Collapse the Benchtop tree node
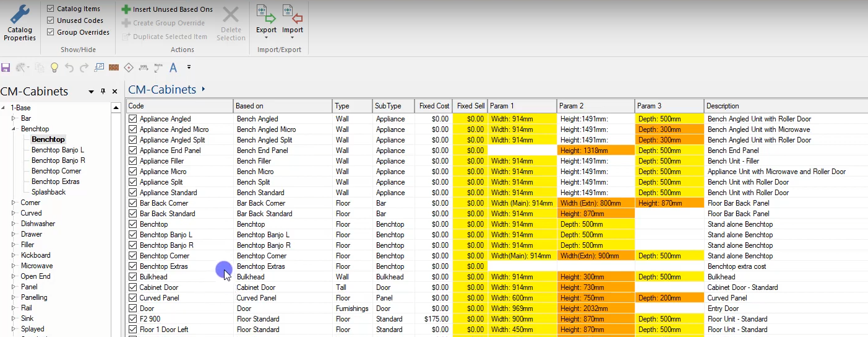868x337 pixels. pyautogui.click(x=14, y=129)
